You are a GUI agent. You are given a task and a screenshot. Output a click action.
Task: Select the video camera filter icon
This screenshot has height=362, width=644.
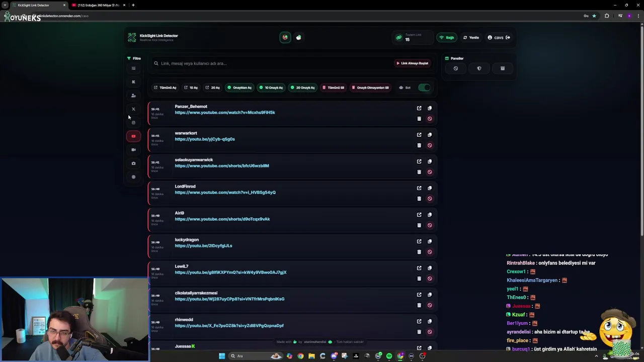click(133, 150)
